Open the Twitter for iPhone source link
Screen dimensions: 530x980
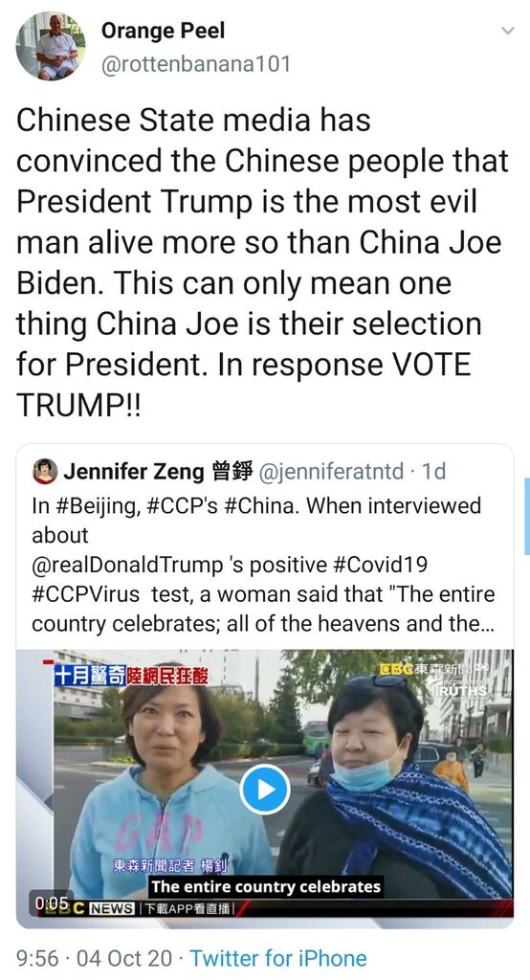[x=278, y=958]
